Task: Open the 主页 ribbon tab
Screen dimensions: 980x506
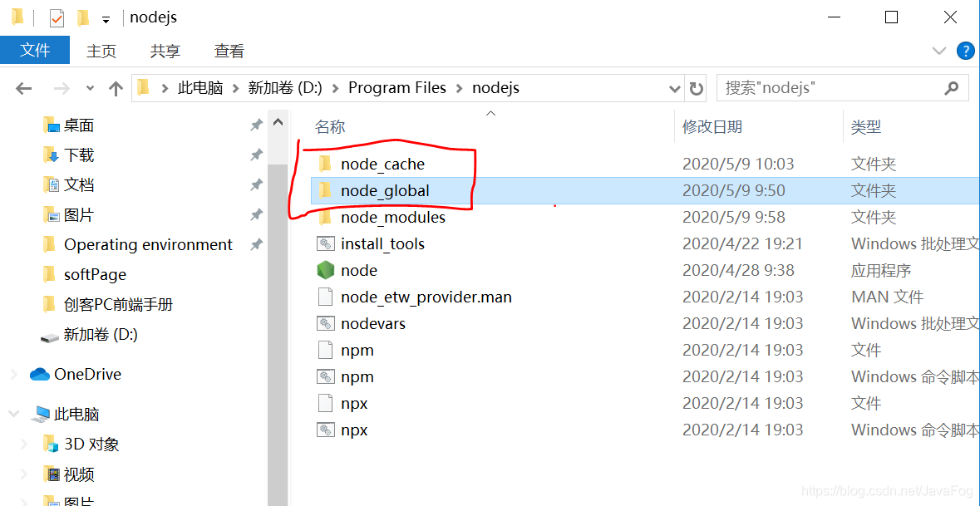Action: tap(101, 52)
